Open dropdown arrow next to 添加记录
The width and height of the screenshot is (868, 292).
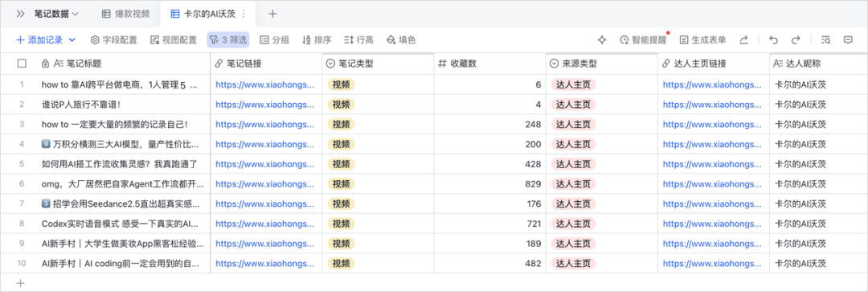72,40
